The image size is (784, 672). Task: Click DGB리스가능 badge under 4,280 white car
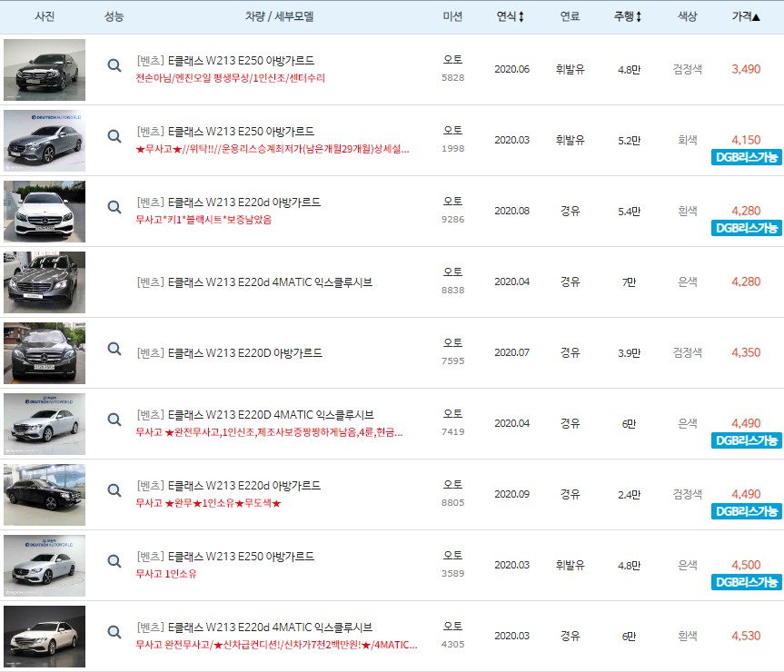click(x=747, y=228)
